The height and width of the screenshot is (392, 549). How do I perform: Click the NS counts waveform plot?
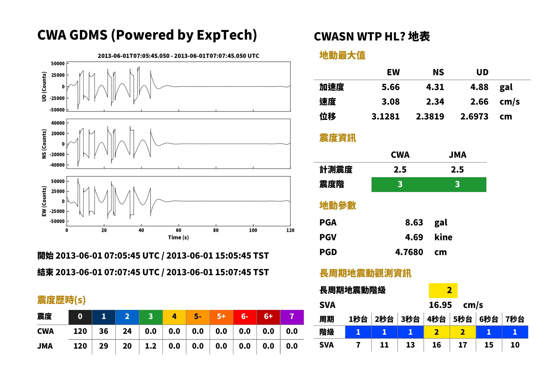178,144
